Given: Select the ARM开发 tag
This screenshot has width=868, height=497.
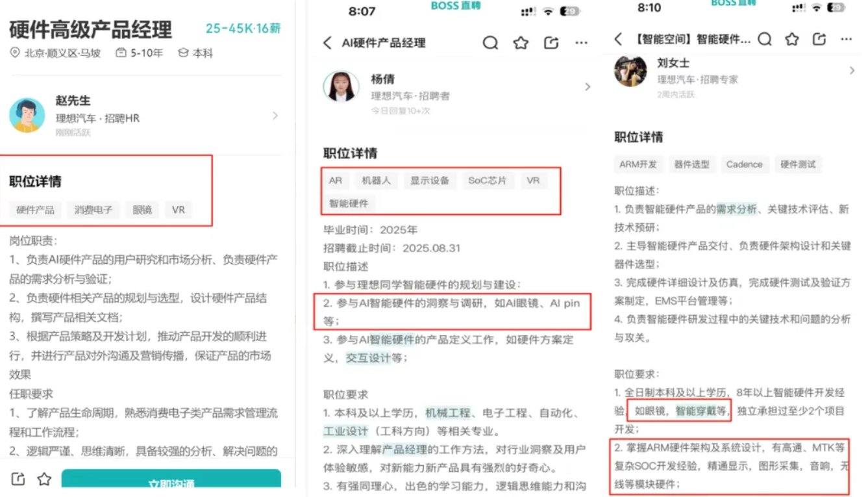Looking at the screenshot, I should tap(638, 164).
